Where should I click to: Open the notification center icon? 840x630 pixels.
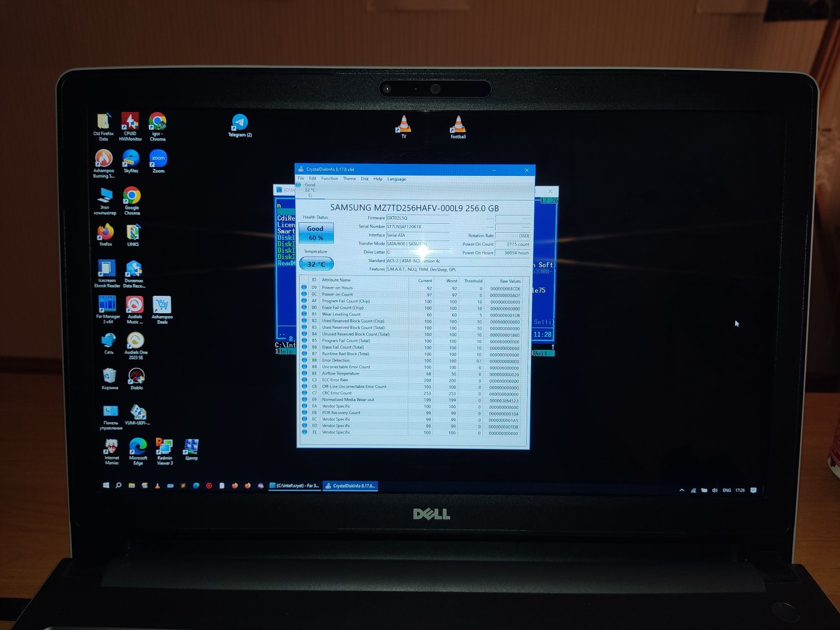(x=753, y=490)
